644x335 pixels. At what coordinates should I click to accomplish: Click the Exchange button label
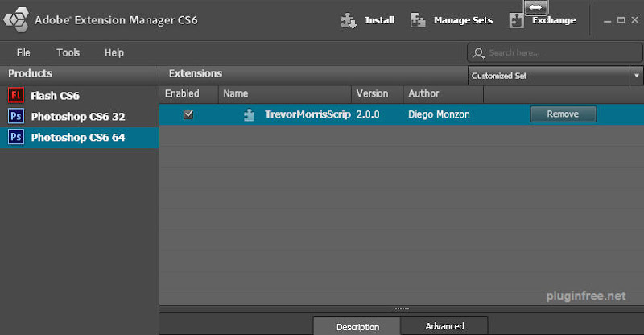click(x=554, y=20)
